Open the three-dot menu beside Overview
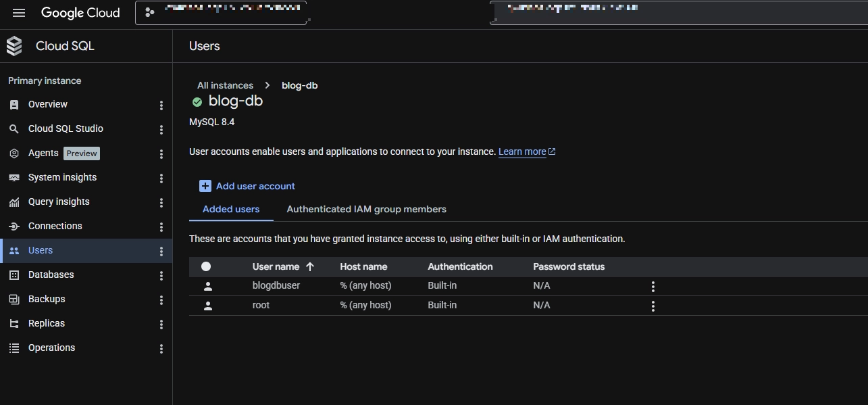 click(x=161, y=105)
